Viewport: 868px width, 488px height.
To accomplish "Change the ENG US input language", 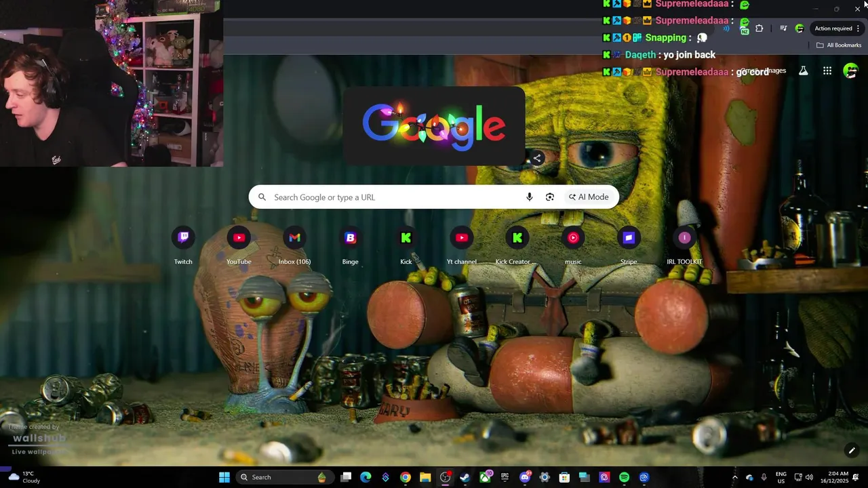I will coord(781,477).
